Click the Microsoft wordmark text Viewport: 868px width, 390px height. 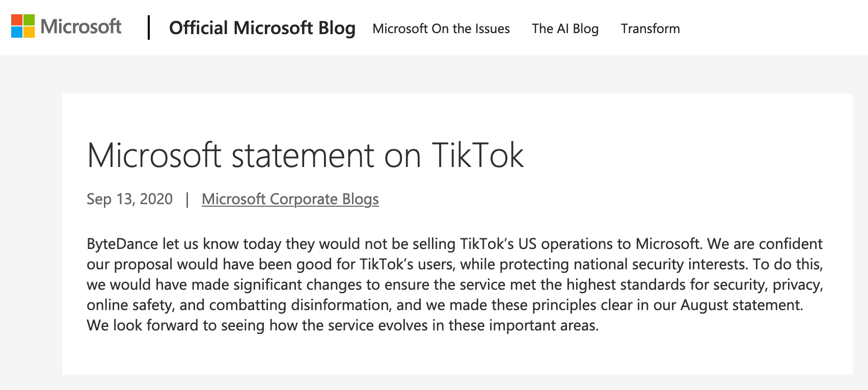click(x=80, y=26)
